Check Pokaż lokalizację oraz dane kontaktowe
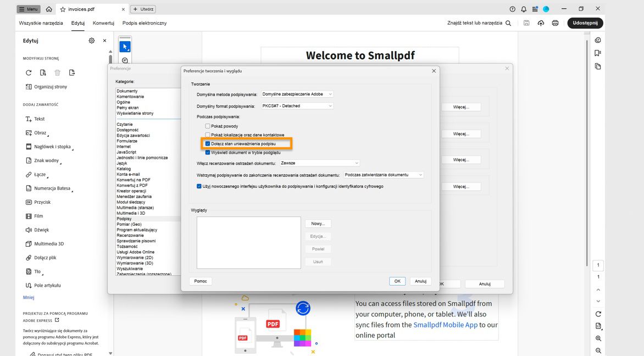Screen dimensions: 644x356 pyautogui.click(x=207, y=135)
